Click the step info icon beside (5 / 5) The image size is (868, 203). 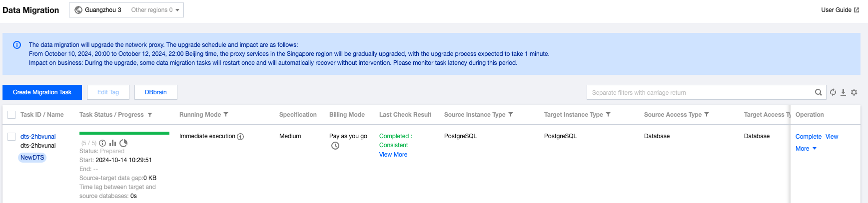102,143
